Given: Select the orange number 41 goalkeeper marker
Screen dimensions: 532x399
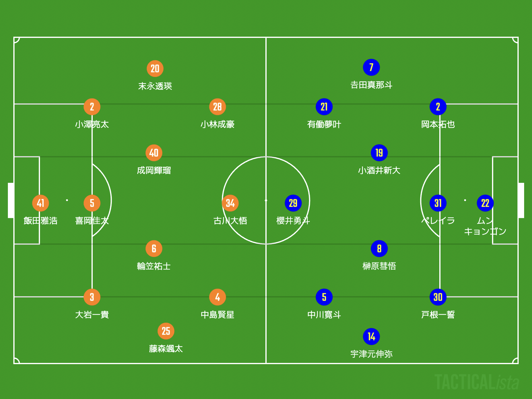Looking at the screenshot, I should pyautogui.click(x=40, y=203).
